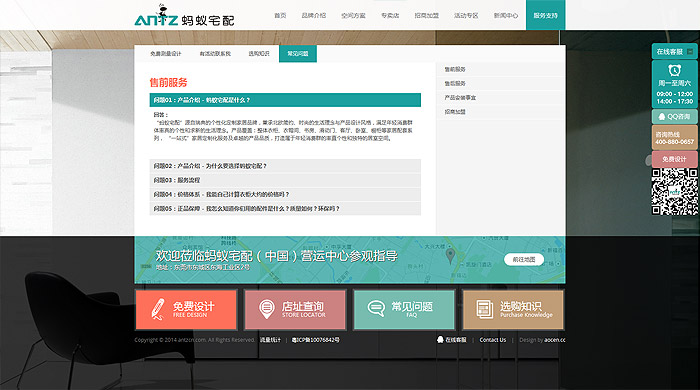Screen dimensions: 700x390
Task: Open the 免费设计 Free Design tile
Action: tap(186, 310)
